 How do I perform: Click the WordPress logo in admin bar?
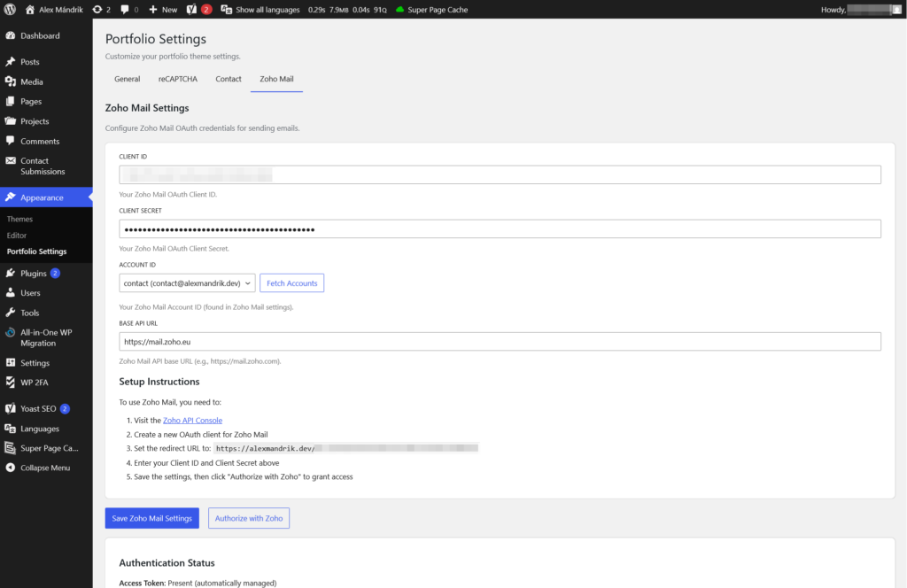tap(10, 10)
